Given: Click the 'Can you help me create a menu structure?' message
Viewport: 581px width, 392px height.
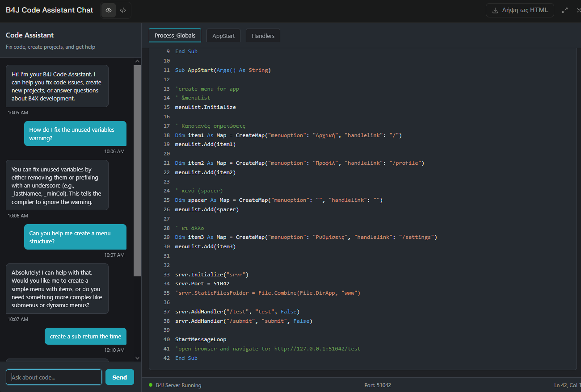Looking at the screenshot, I should tap(75, 237).
